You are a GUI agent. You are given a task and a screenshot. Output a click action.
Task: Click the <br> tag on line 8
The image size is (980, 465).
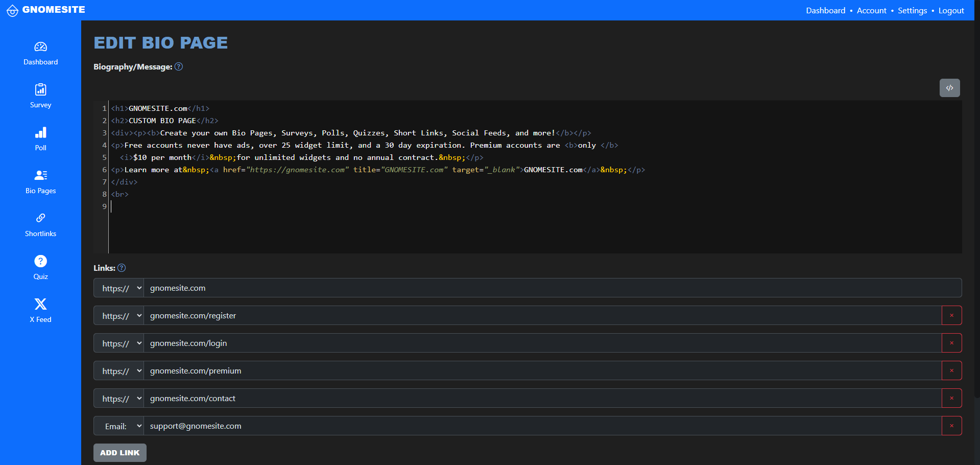(120, 194)
